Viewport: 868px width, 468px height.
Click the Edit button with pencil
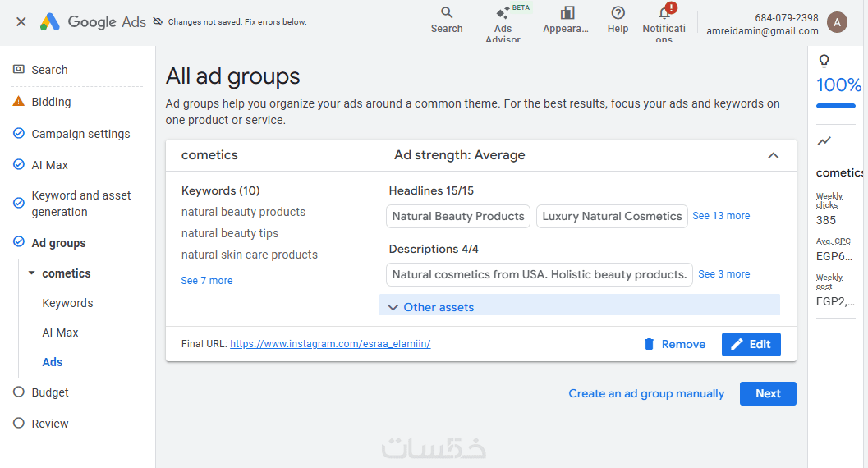pyautogui.click(x=751, y=344)
